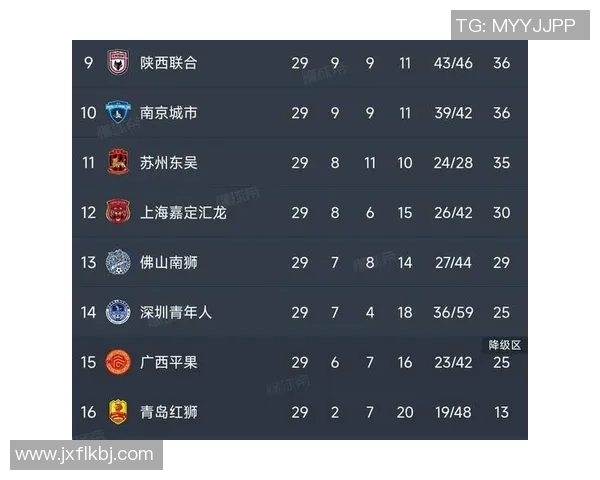
Task: Click the 深圳青年人 team badge
Action: tap(118, 312)
